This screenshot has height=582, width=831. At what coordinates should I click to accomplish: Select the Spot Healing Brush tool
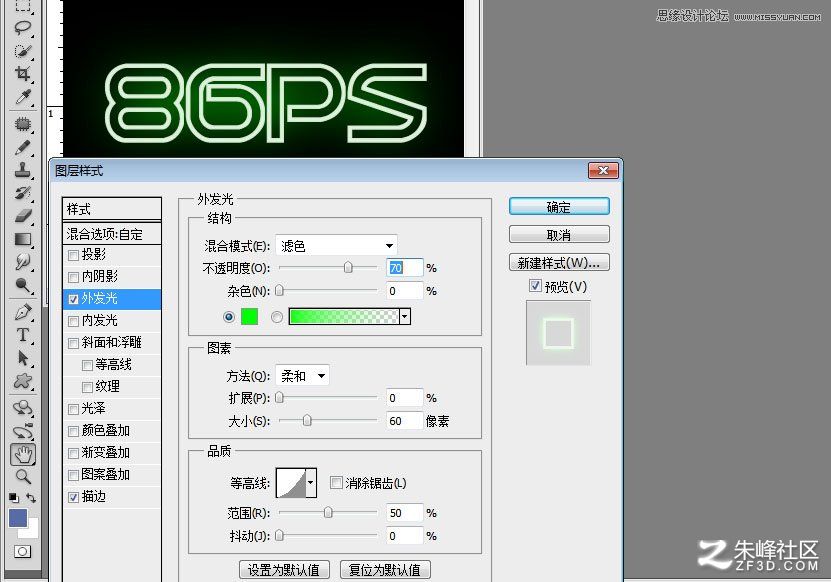(x=23, y=124)
